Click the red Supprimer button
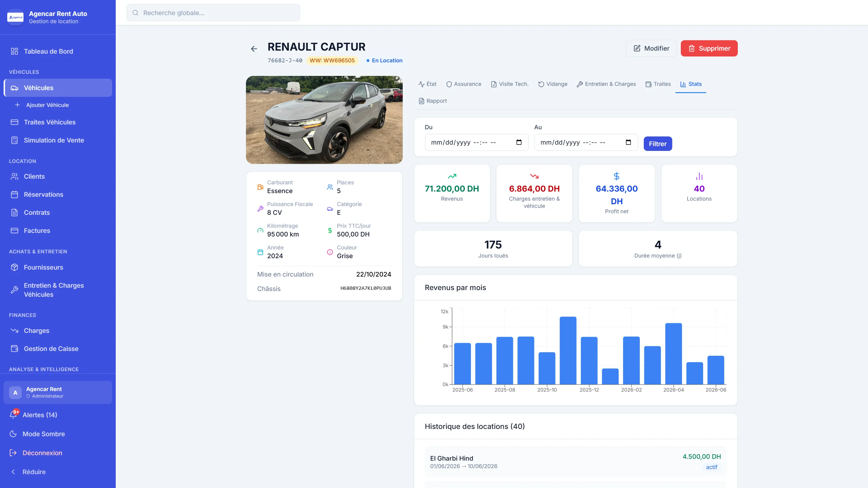 tap(709, 48)
